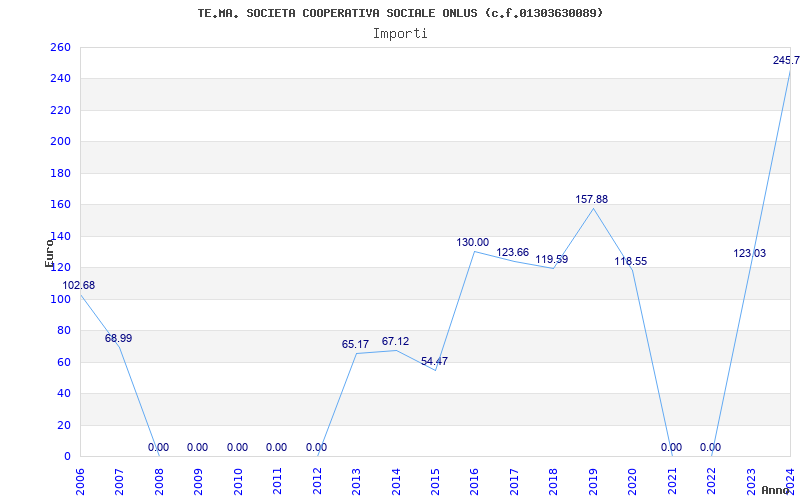The width and height of the screenshot is (800, 500).
Task: Click the Importi subtitle
Action: coord(400,33)
